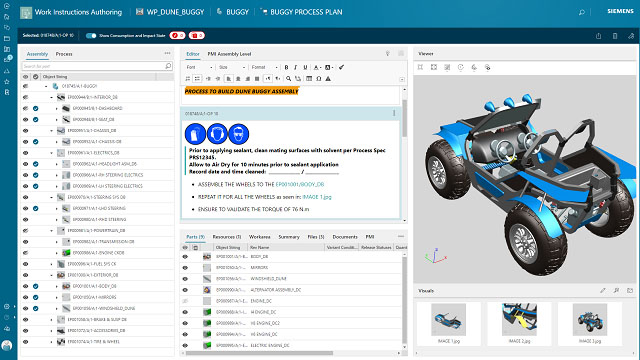640x360 pixels.
Task: Click the IMAGE 1.jpg link in instructions
Action: [x=317, y=197]
